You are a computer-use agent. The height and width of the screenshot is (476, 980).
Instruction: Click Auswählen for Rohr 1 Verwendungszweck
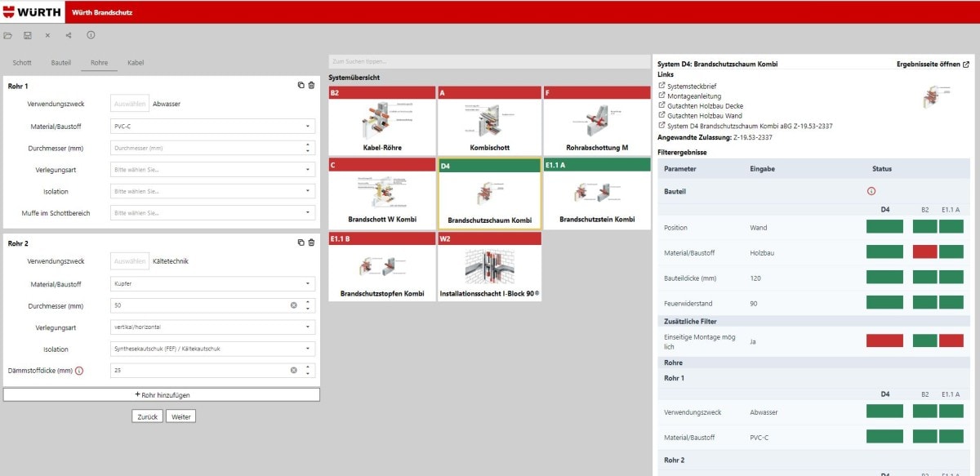(x=130, y=104)
